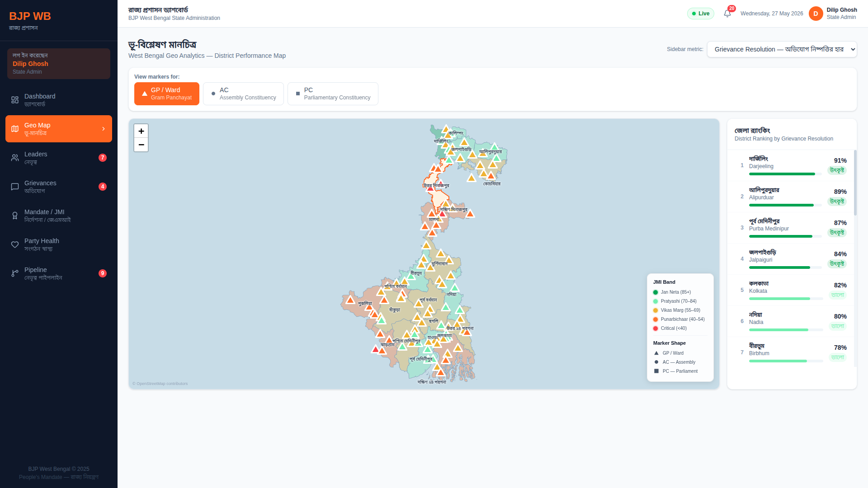Click the Darjeeling উৎকৃষ্ট rating badge
This screenshot has height=488, width=868.
837,170
